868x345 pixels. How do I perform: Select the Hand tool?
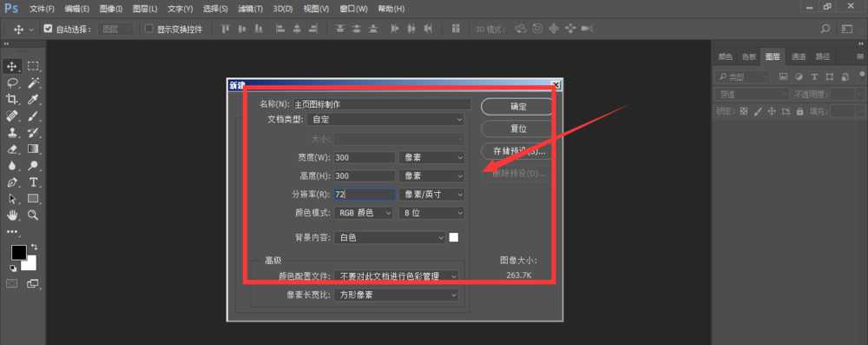[12, 215]
